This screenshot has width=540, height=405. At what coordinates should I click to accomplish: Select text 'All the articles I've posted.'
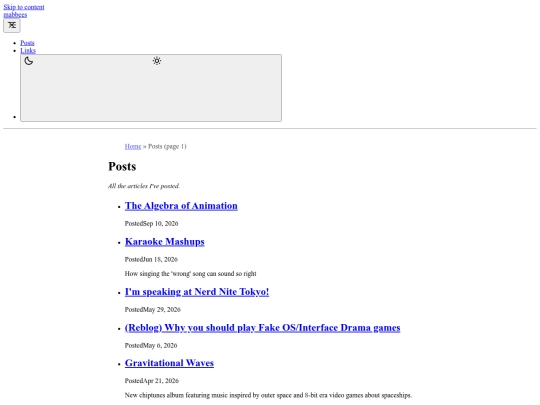[x=144, y=186]
